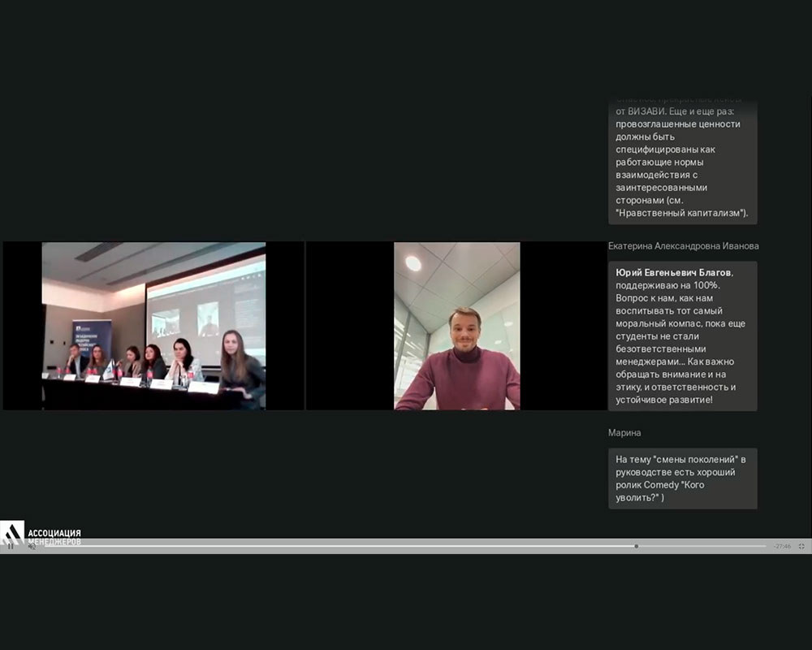
Task: Click the bold mention Юрий Евгеньевич Благов
Action: tap(673, 273)
